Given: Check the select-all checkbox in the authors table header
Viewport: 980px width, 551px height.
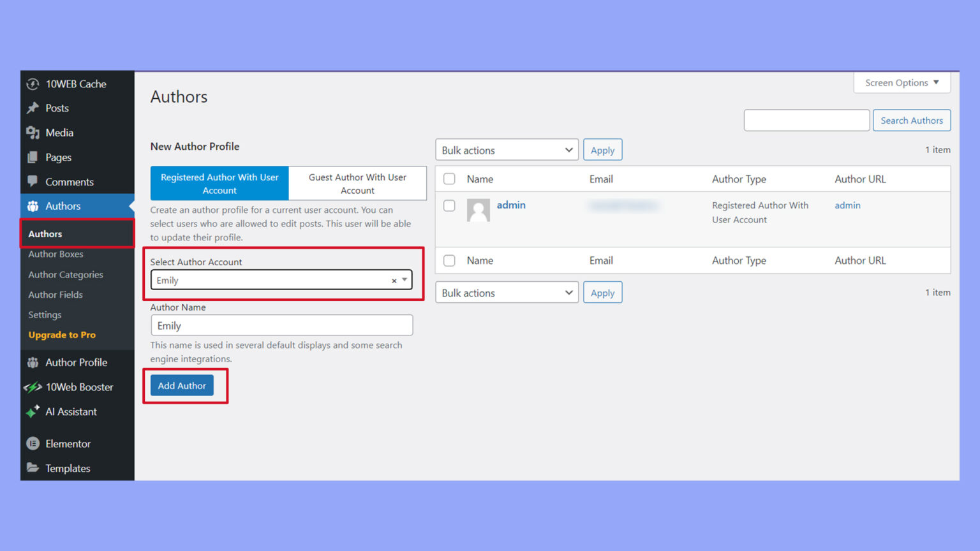Looking at the screenshot, I should (x=449, y=179).
